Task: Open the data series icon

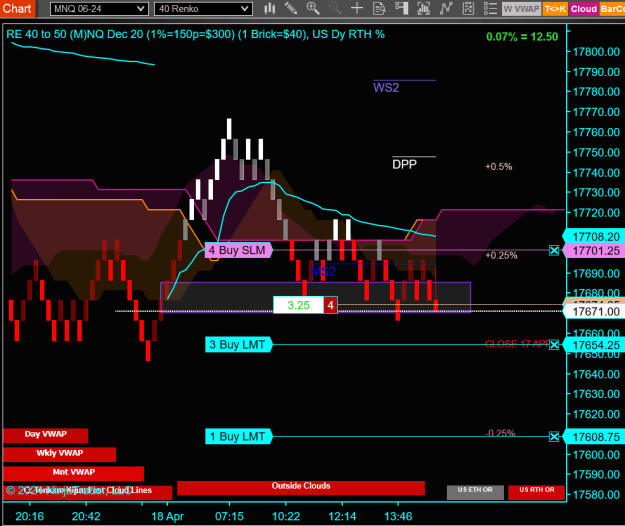Action: (x=423, y=8)
